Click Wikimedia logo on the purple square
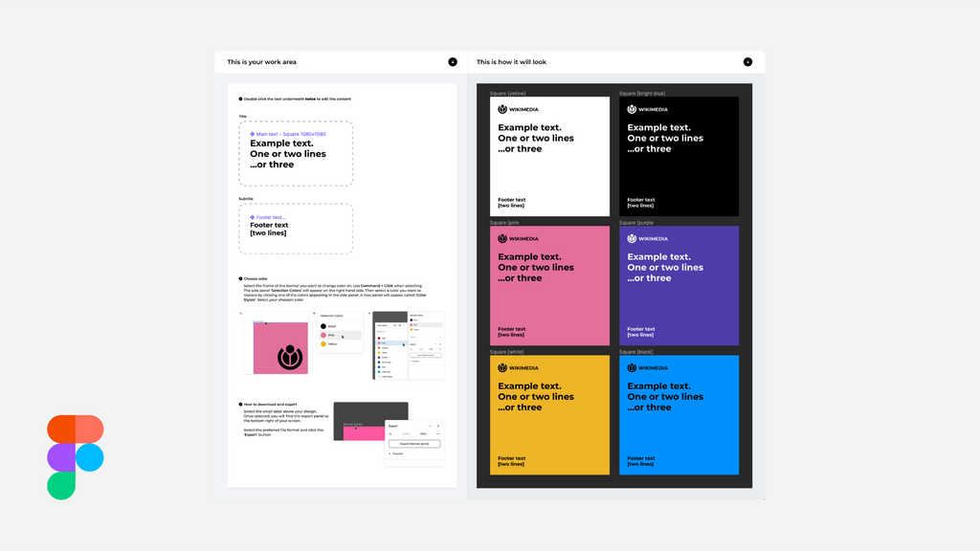Screen dimensions: 980x551 648,238
